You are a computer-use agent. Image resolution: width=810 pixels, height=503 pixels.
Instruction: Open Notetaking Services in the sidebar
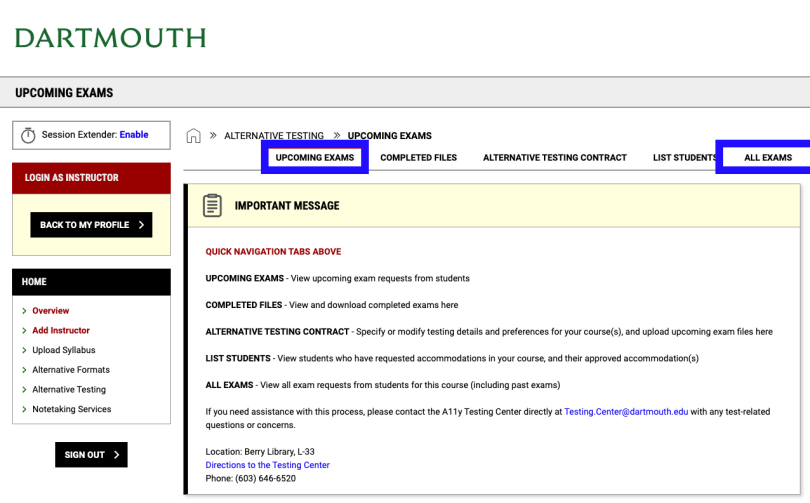click(71, 409)
